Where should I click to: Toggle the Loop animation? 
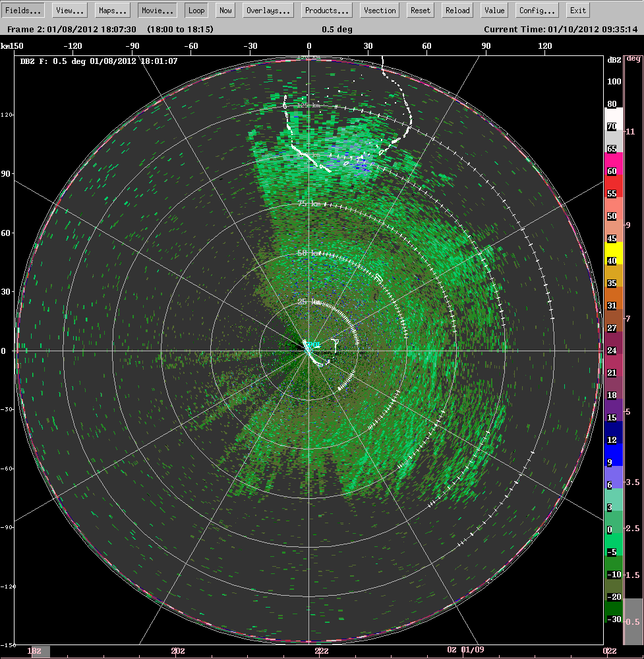(x=196, y=10)
